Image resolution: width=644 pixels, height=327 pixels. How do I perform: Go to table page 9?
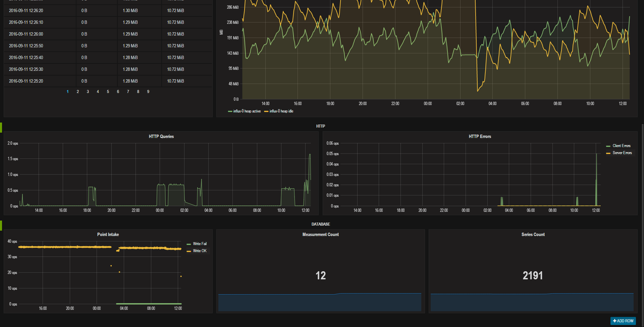click(x=148, y=92)
